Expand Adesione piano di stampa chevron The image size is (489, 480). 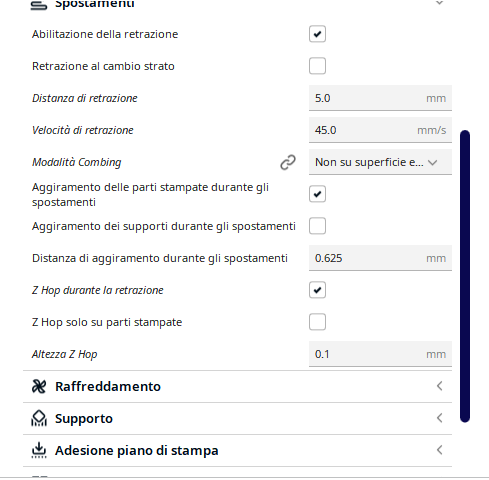coord(440,450)
